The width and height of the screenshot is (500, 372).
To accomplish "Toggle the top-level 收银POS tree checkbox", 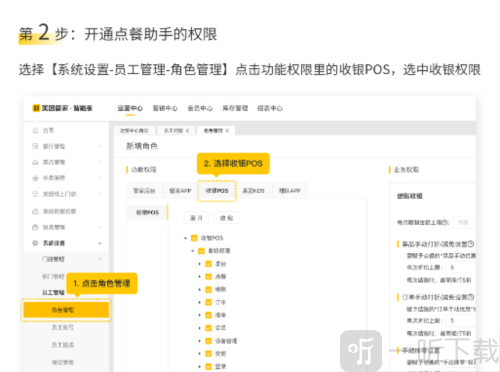I will coord(194,238).
